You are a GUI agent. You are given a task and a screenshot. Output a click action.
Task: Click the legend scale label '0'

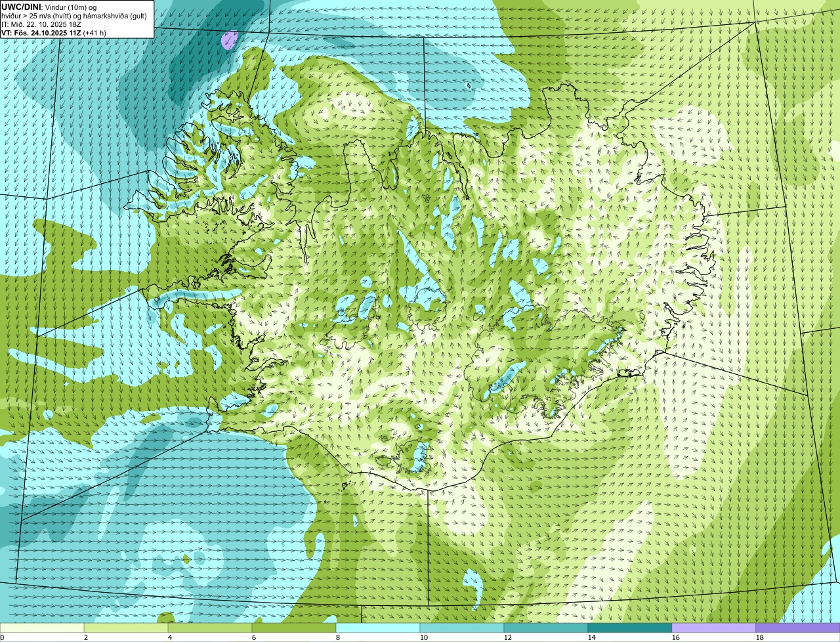tap(2, 637)
